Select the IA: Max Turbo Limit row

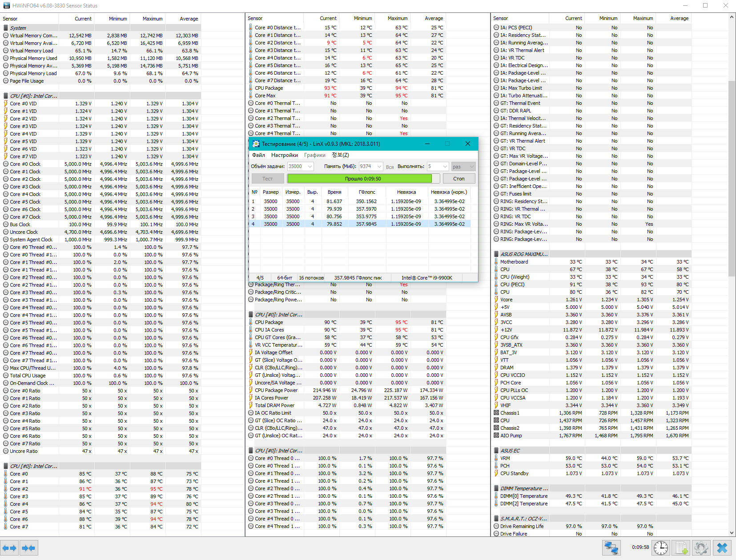592,88
